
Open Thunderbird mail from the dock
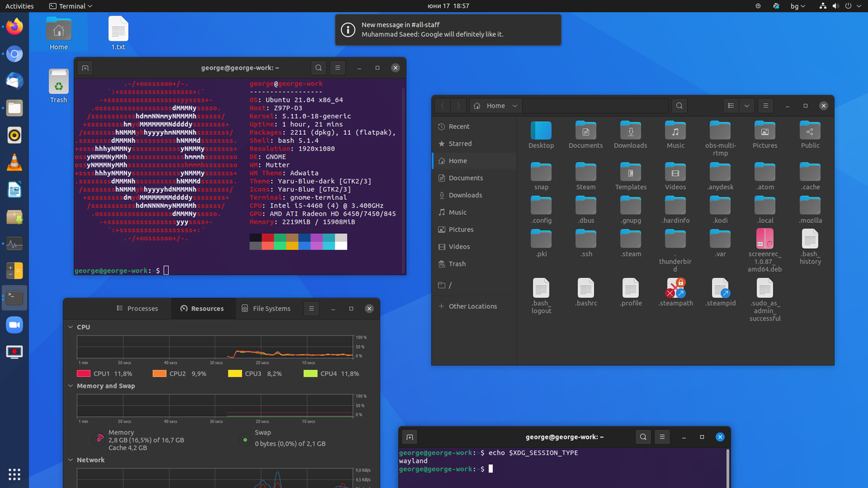(x=14, y=81)
